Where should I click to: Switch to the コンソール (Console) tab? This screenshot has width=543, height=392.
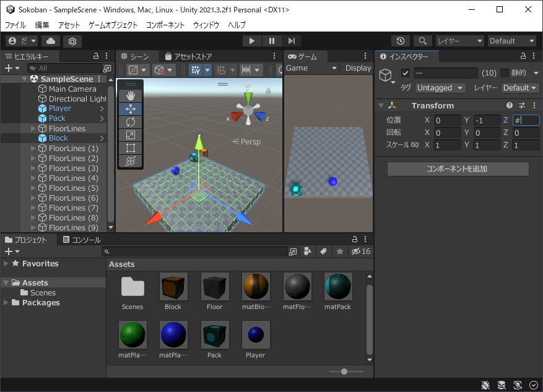pos(82,240)
